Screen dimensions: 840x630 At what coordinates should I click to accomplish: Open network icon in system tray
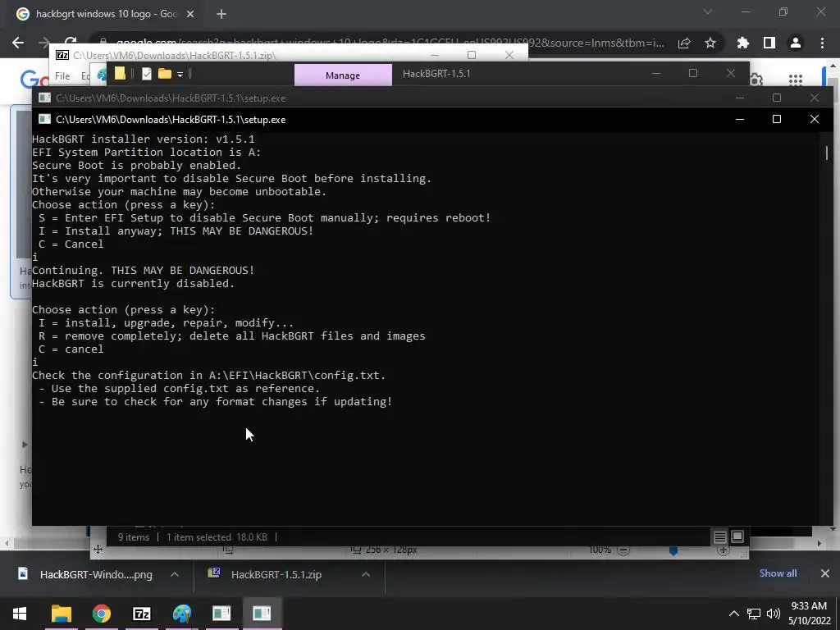point(754,614)
